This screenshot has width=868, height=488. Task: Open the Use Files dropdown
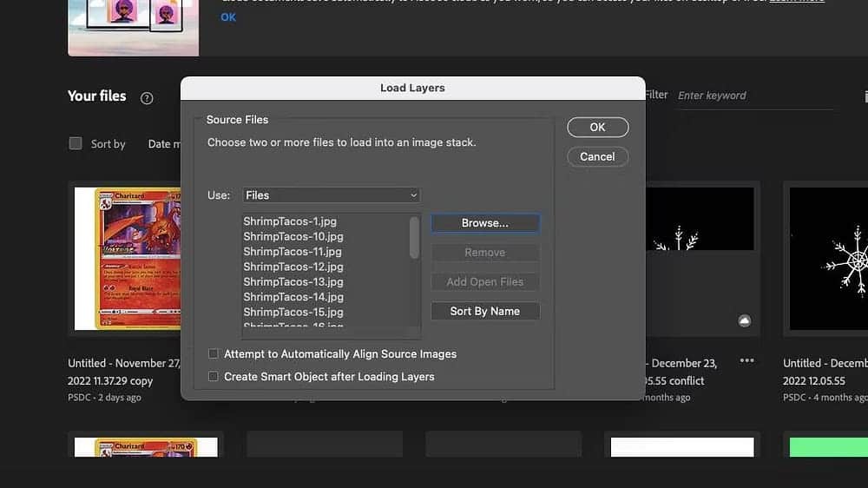point(331,195)
